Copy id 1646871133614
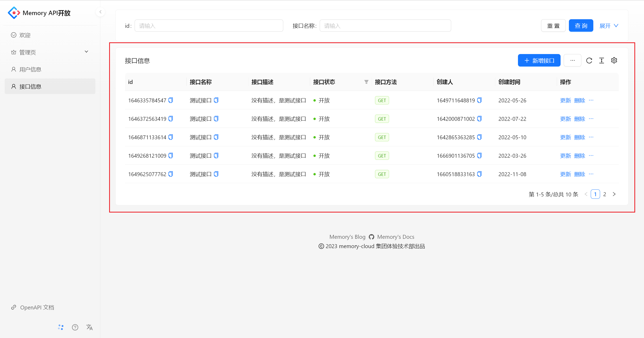This screenshot has width=644, height=338. click(171, 137)
